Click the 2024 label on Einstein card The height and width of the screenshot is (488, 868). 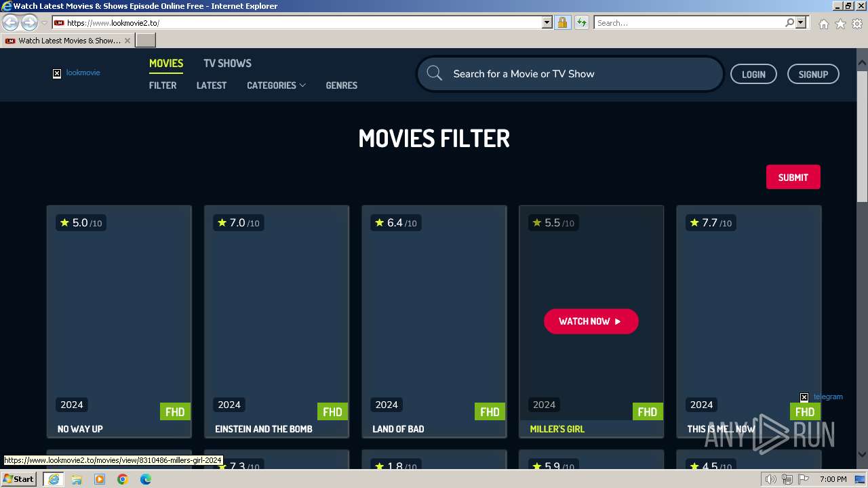tap(229, 405)
